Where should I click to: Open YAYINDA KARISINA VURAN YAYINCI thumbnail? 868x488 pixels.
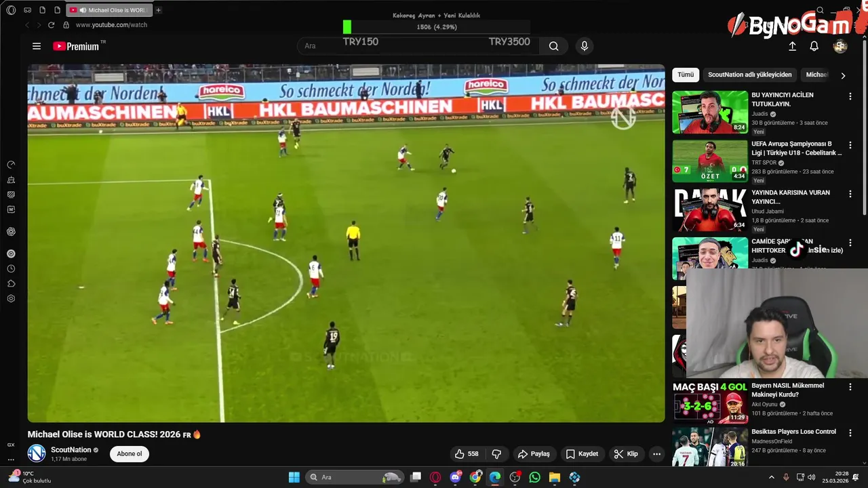[710, 210]
